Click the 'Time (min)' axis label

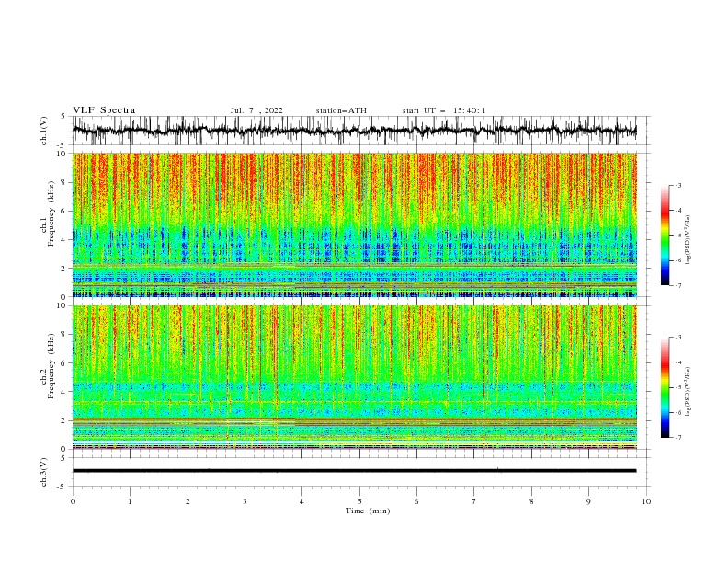[368, 511]
